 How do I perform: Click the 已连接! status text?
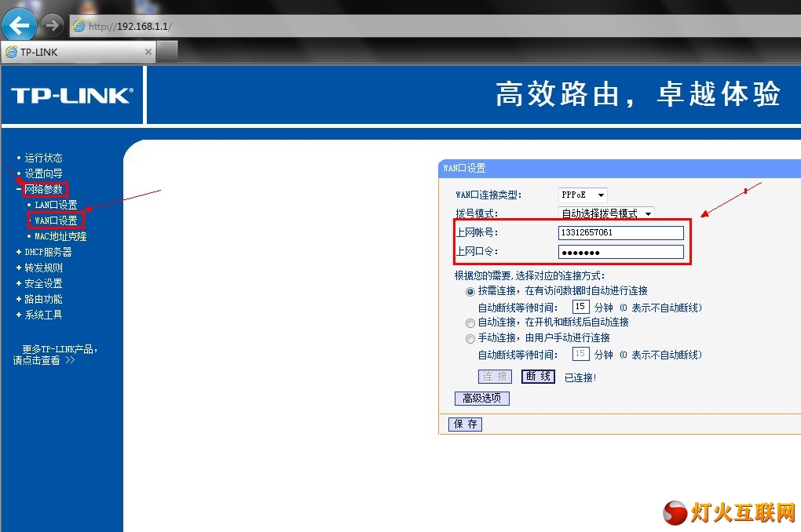tap(580, 377)
